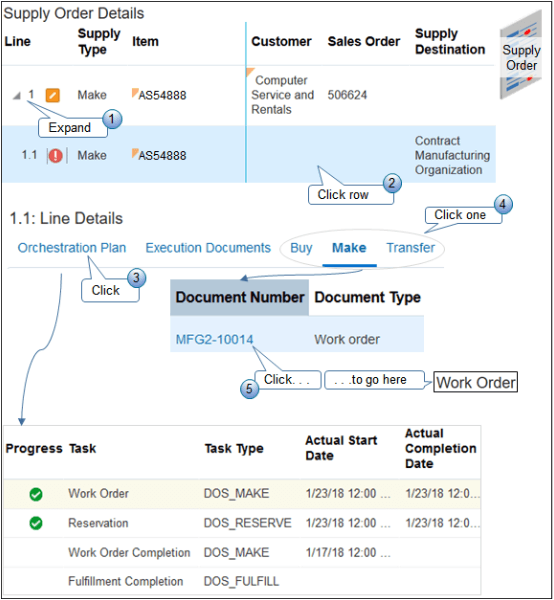Click green check status for Work Order task

pyautogui.click(x=36, y=494)
